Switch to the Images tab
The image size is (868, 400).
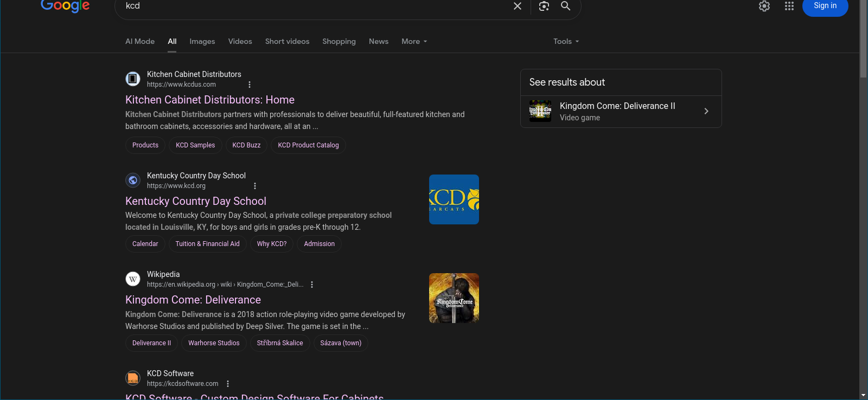[202, 41]
